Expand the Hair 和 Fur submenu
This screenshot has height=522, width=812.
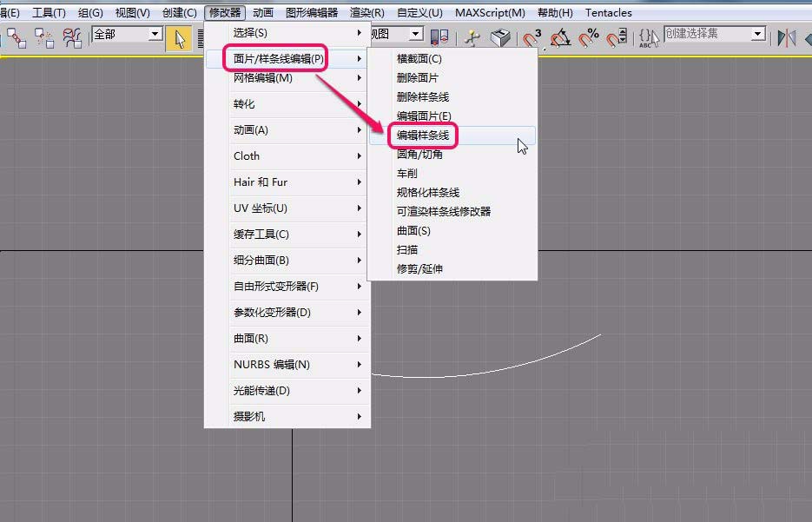(x=288, y=182)
